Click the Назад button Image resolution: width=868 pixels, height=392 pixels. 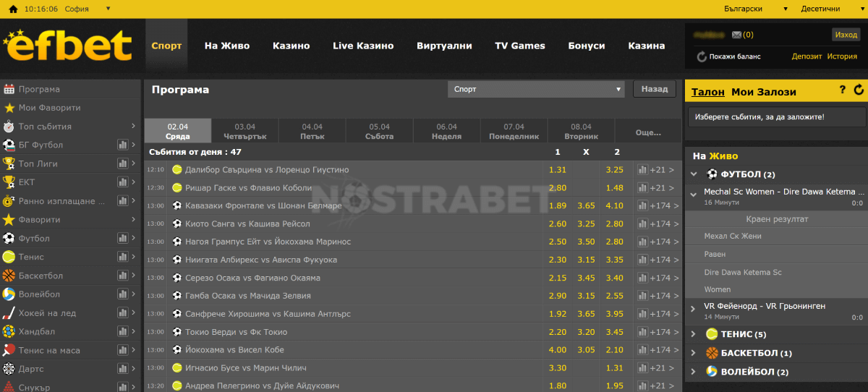tap(655, 89)
